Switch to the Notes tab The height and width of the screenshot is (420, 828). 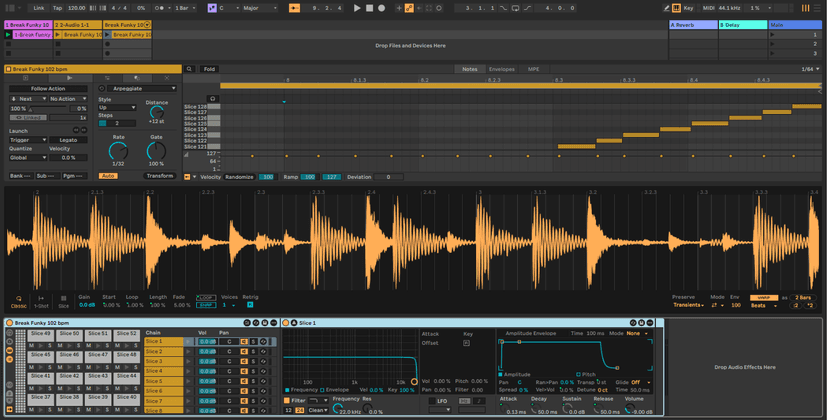pyautogui.click(x=469, y=69)
